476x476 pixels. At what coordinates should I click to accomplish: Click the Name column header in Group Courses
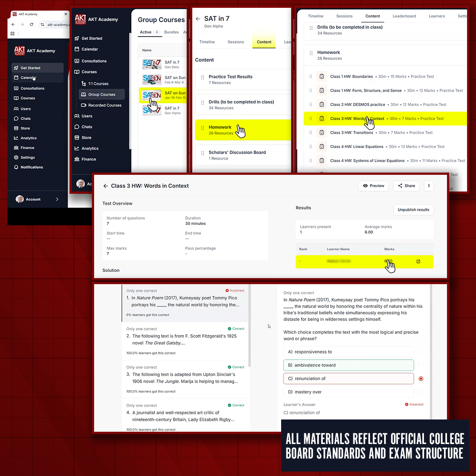point(147,50)
